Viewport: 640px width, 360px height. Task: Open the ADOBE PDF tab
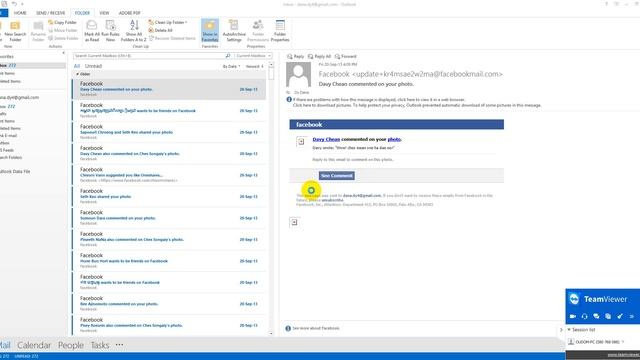(x=129, y=13)
